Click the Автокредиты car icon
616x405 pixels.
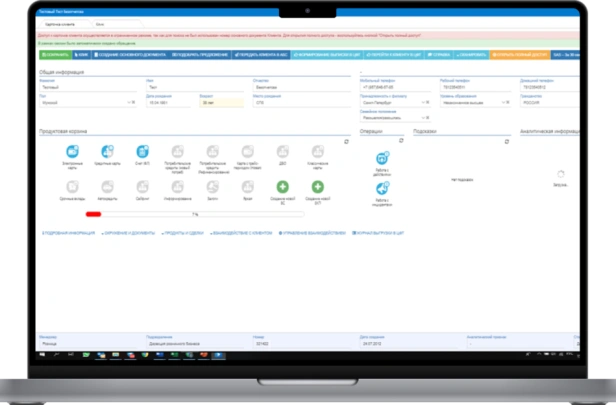[x=107, y=187]
